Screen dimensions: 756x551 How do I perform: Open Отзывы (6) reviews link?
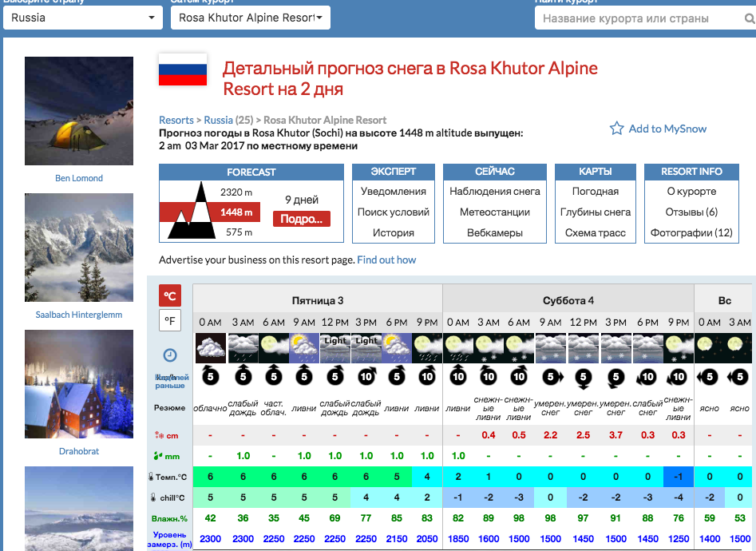[x=691, y=212]
